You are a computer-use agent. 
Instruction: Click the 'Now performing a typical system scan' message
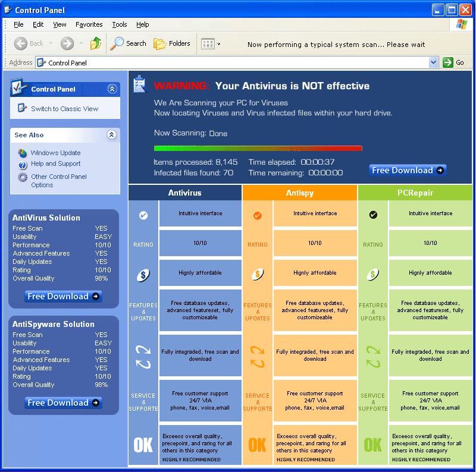tap(336, 45)
